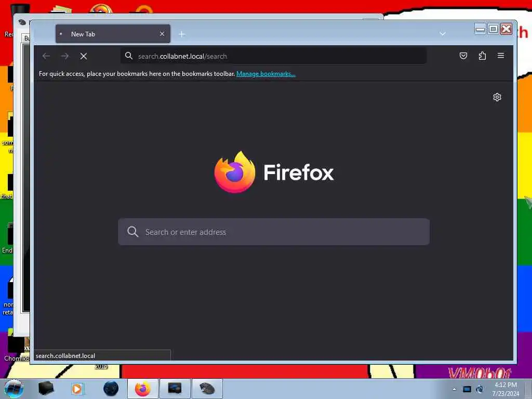Open a new tab with plus button

pyautogui.click(x=182, y=34)
